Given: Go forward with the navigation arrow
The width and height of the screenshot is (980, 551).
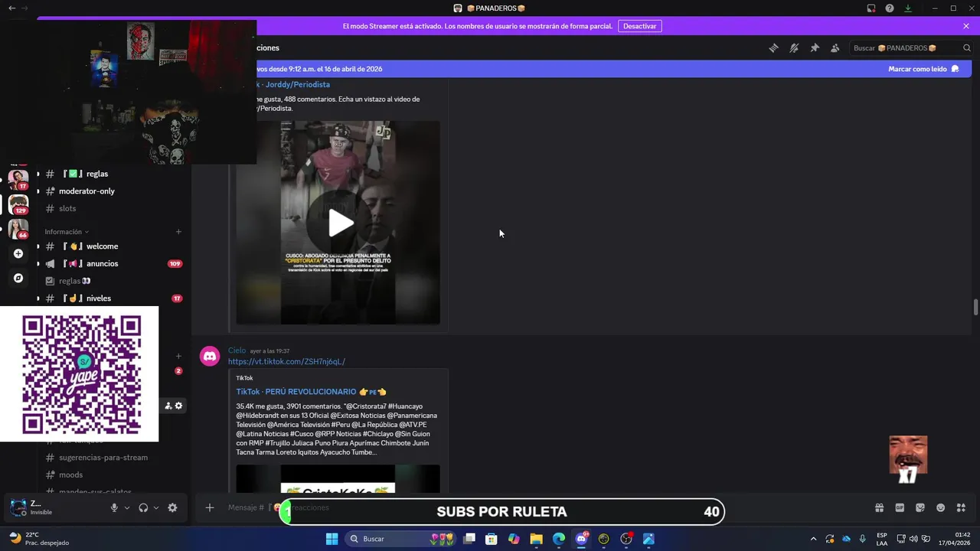Looking at the screenshot, I should [25, 8].
